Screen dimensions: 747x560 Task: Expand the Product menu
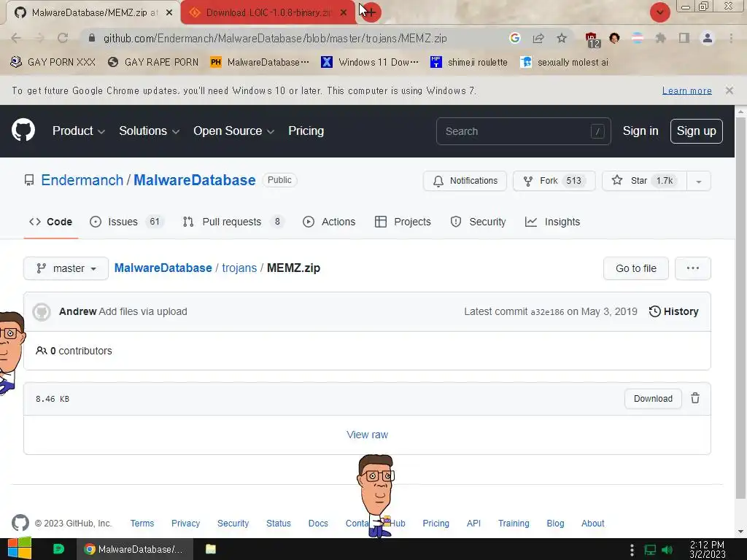(79, 131)
